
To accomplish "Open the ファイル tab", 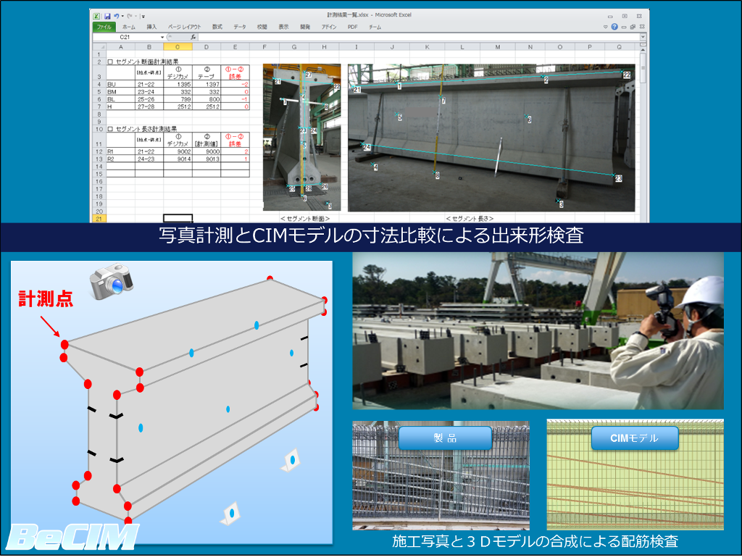I will tap(104, 27).
